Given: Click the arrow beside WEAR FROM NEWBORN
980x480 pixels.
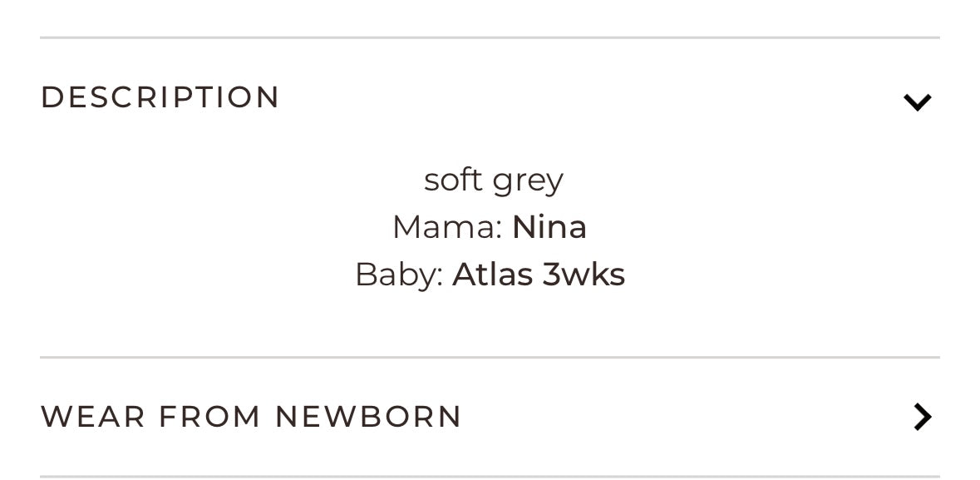Looking at the screenshot, I should click(x=923, y=417).
